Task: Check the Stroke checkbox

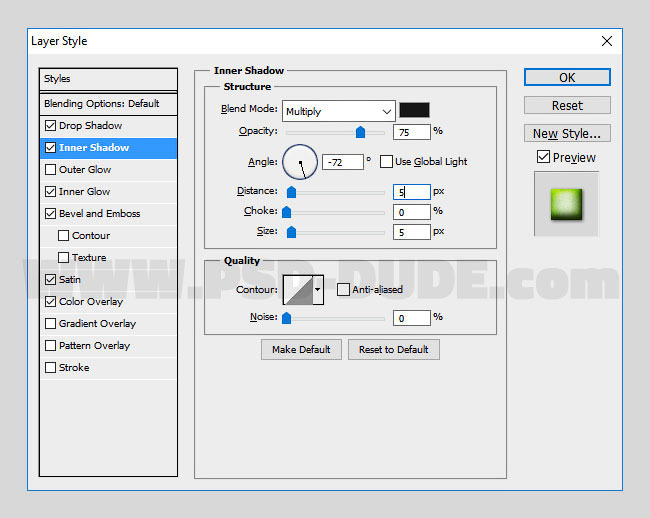Action: point(51,367)
